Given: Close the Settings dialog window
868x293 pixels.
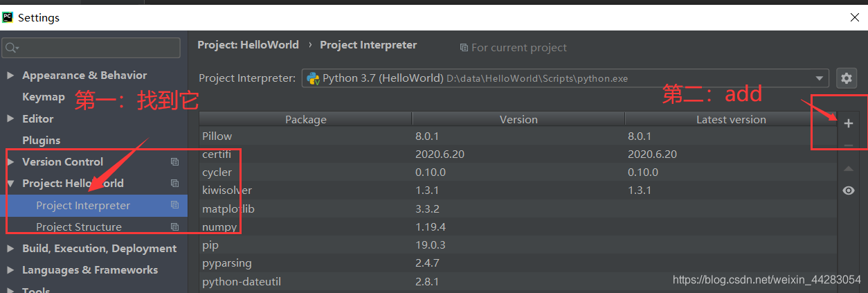Looking at the screenshot, I should [854, 17].
